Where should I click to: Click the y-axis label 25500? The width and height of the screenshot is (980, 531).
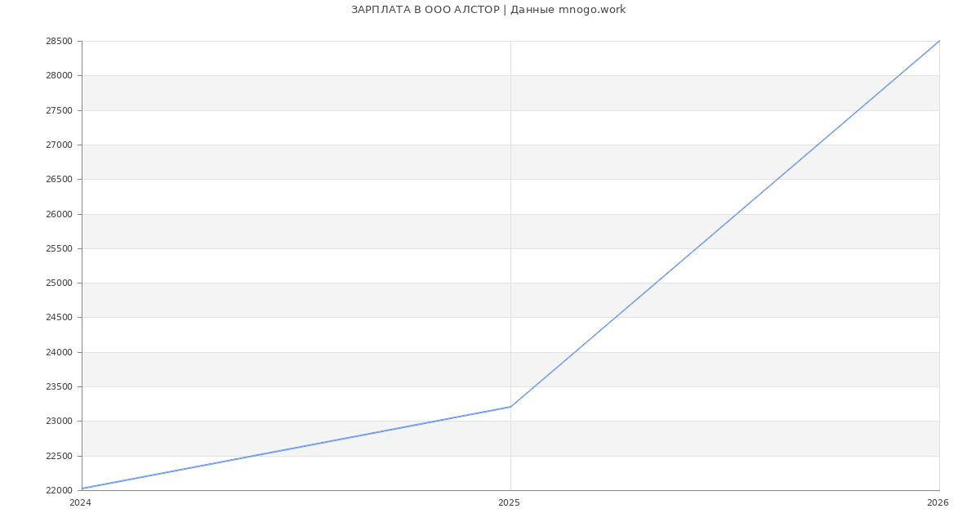[x=59, y=249]
